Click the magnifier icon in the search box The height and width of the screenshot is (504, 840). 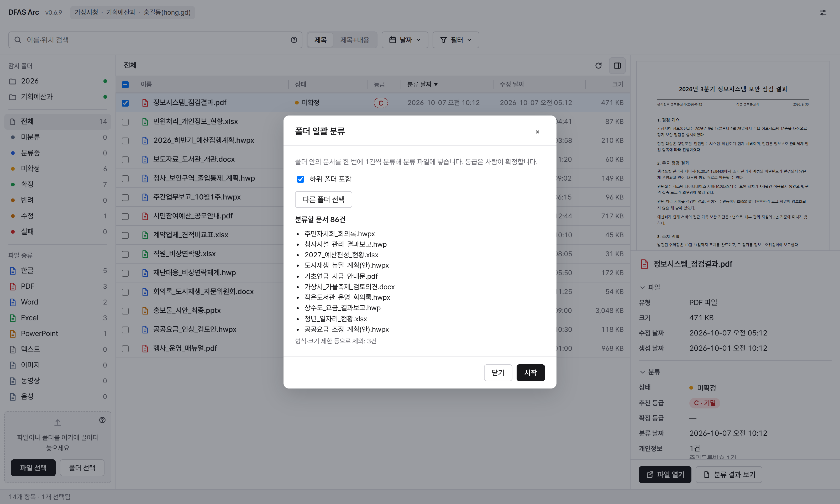(18, 40)
